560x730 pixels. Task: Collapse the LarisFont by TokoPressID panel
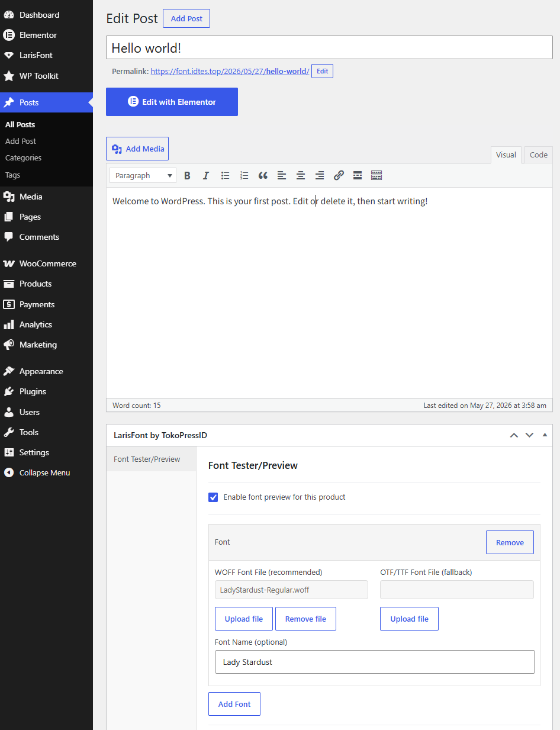[x=545, y=435]
